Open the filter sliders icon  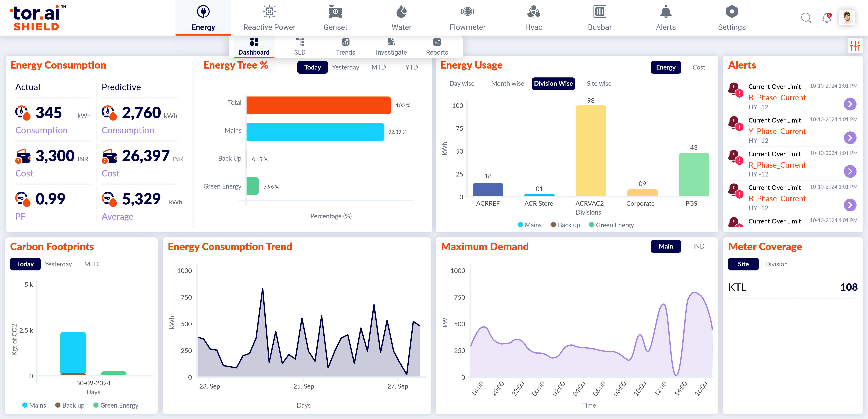[x=855, y=46]
